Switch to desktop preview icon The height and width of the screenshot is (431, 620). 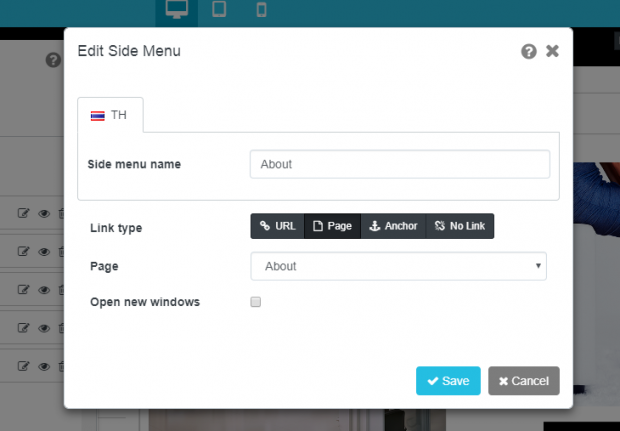click(x=176, y=9)
